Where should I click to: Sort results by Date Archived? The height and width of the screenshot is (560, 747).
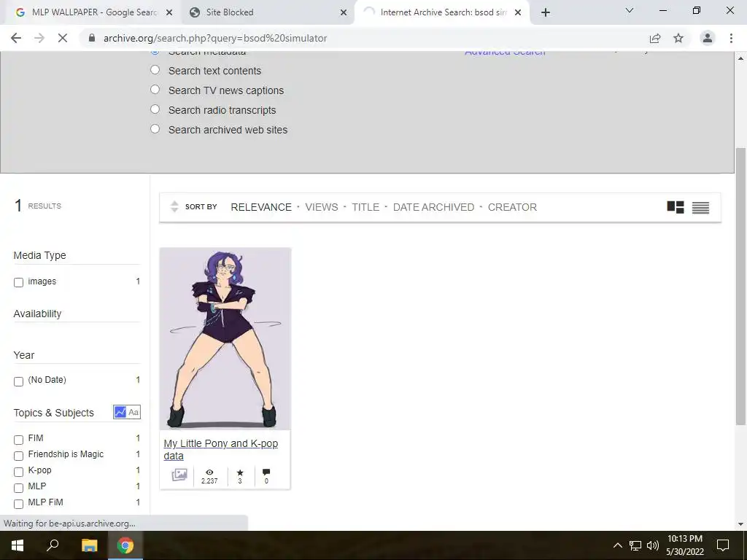coord(433,207)
